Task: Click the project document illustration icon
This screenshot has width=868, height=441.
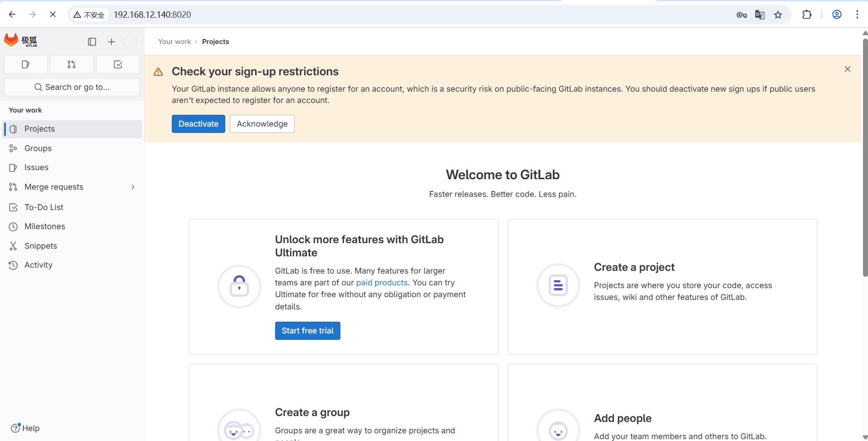Action: [558, 285]
